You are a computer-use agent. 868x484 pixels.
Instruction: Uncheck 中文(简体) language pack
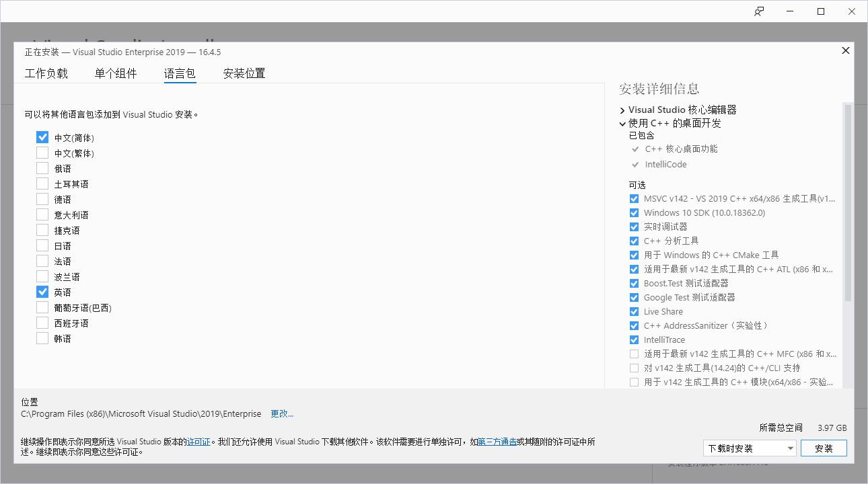tap(42, 137)
